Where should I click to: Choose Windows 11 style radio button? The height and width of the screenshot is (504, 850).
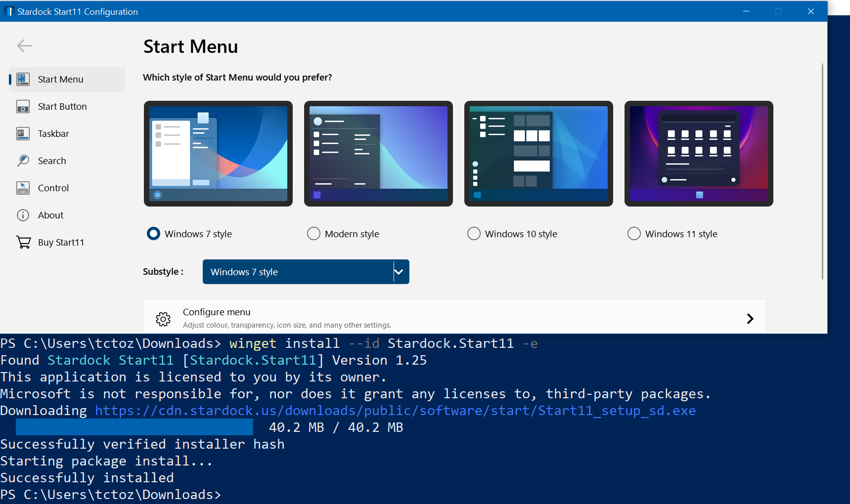634,234
